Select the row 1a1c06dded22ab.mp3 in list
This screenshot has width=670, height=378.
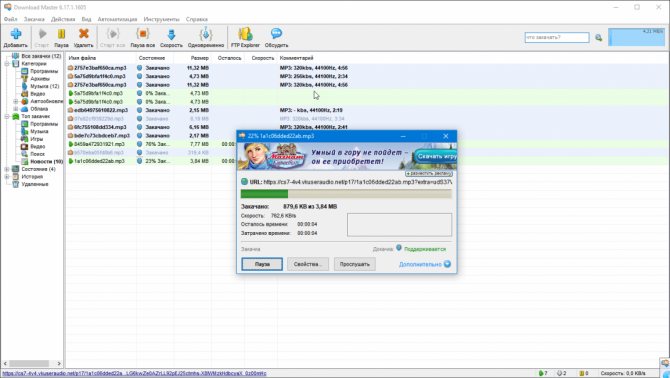pos(367,161)
